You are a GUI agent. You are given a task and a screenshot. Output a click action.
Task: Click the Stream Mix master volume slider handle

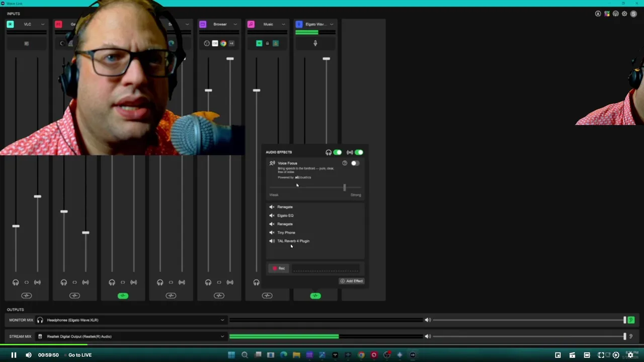[x=625, y=336]
